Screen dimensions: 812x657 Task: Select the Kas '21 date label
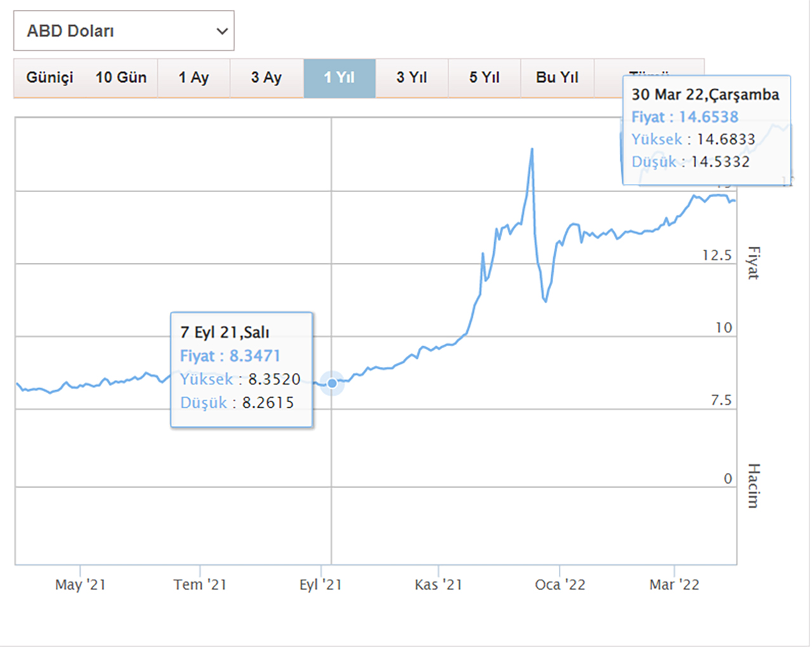(x=438, y=585)
